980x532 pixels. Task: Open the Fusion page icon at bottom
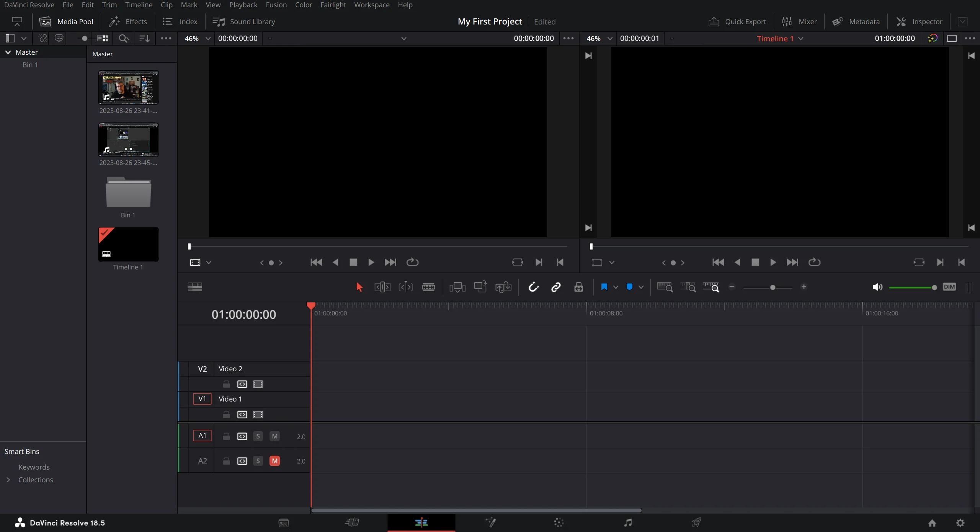point(490,522)
